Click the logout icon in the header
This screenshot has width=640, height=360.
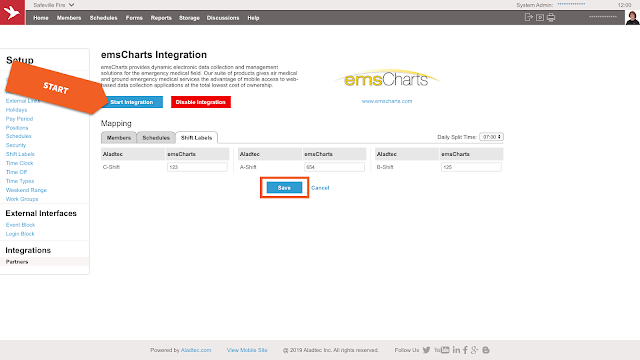pos(529,18)
